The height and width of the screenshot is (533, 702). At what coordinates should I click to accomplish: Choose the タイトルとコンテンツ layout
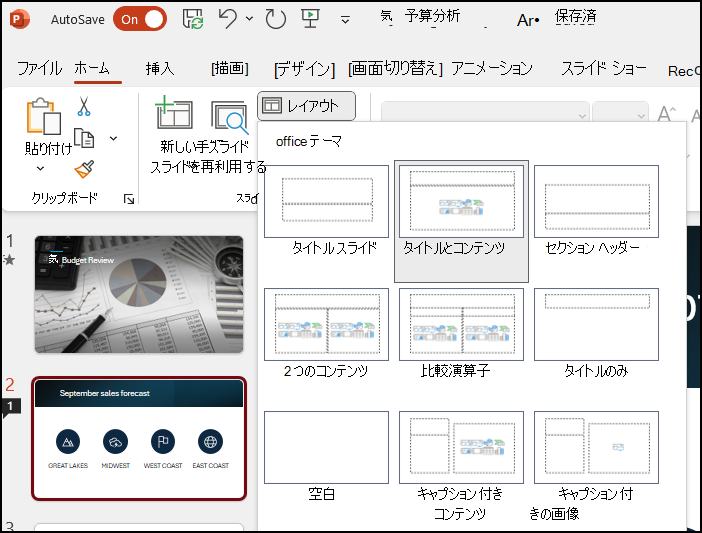tap(461, 221)
